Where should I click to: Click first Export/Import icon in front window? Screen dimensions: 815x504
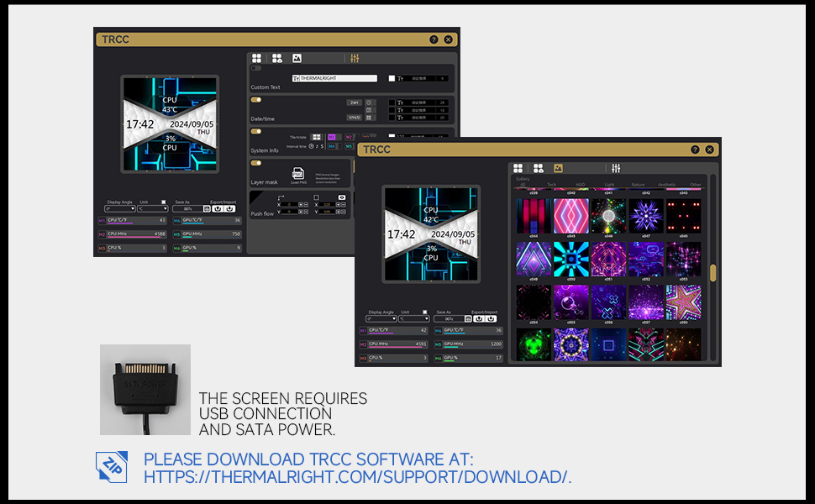(479, 318)
